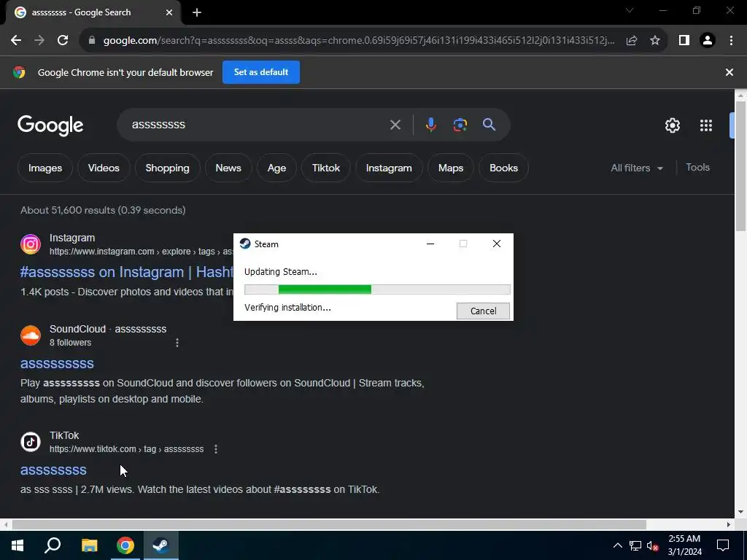Image resolution: width=747 pixels, height=560 pixels.
Task: Search by image with Lens icon
Action: pyautogui.click(x=460, y=125)
